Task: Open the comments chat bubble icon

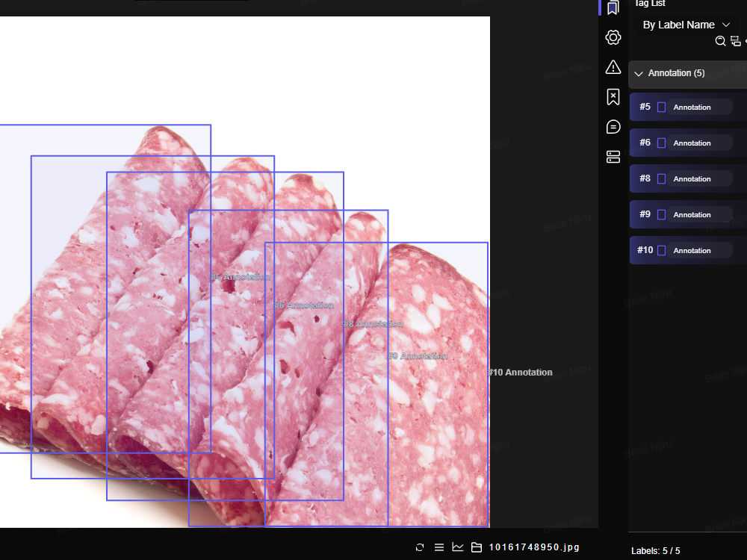Action: [613, 127]
